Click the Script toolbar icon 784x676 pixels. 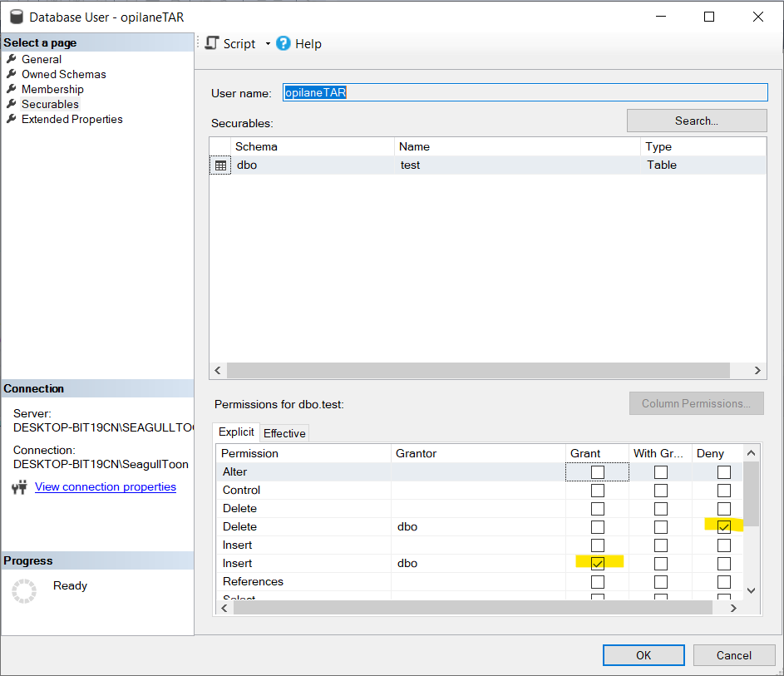212,43
